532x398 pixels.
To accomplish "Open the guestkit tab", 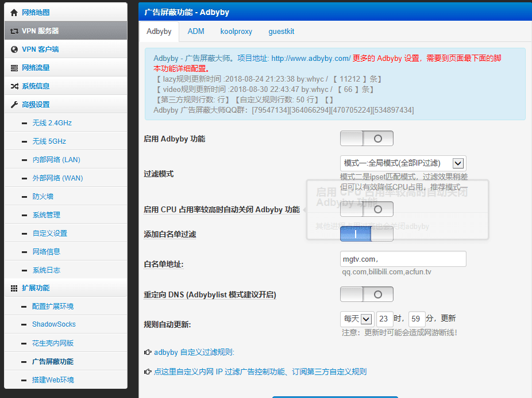I will click(x=281, y=32).
